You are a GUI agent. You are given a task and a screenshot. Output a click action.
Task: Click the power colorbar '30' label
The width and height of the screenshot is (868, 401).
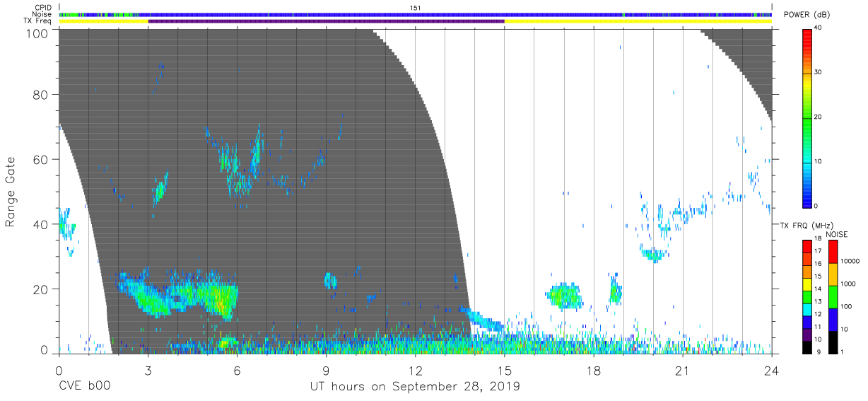819,73
